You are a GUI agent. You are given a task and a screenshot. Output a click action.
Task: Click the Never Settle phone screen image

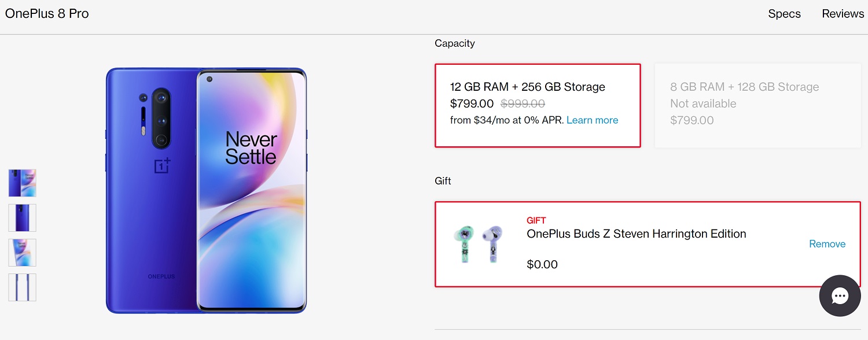pos(251,191)
